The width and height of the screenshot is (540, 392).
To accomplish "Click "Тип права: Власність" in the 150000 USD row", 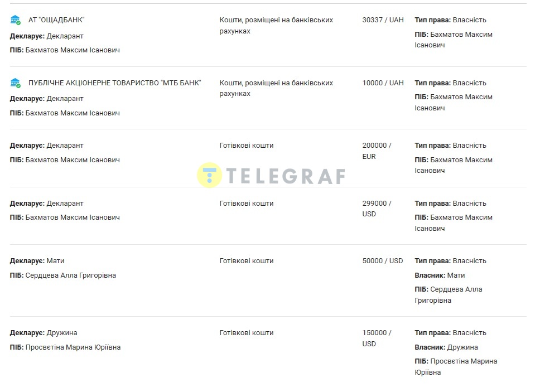I will click(x=450, y=333).
